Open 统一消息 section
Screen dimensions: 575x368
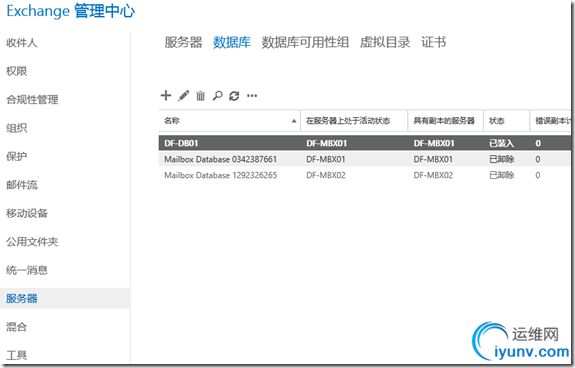tap(27, 270)
